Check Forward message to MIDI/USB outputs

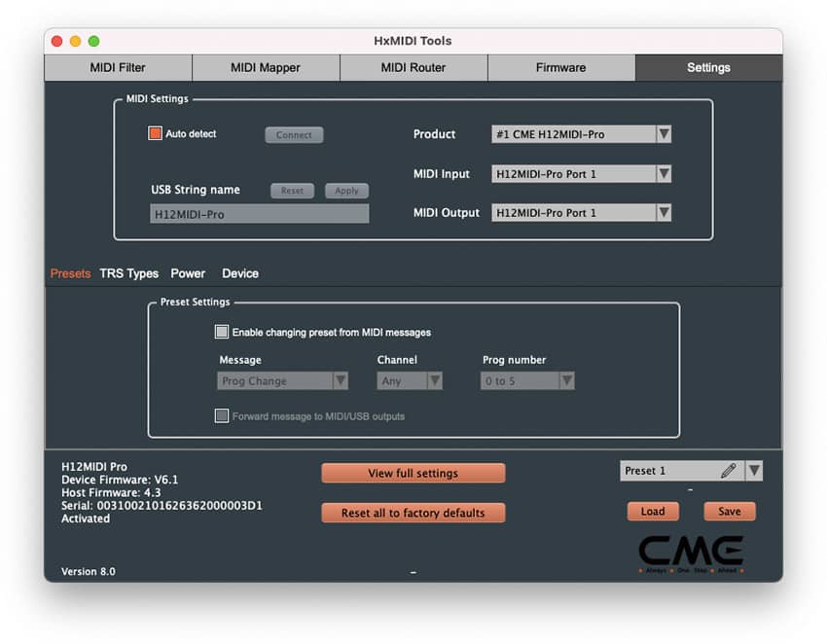tap(222, 413)
